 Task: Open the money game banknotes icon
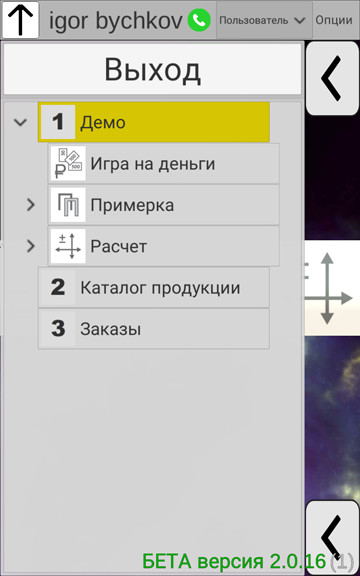pyautogui.click(x=68, y=163)
